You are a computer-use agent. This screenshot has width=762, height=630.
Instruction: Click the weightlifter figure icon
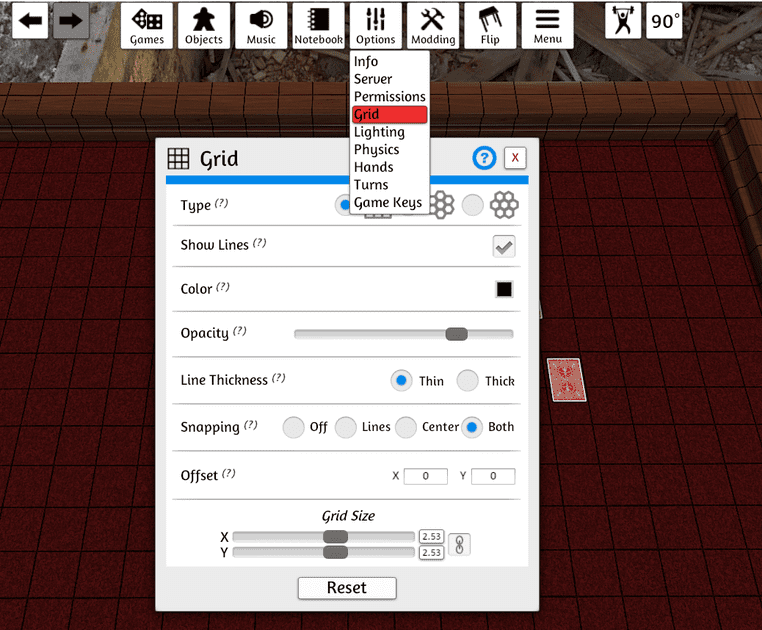(x=623, y=20)
